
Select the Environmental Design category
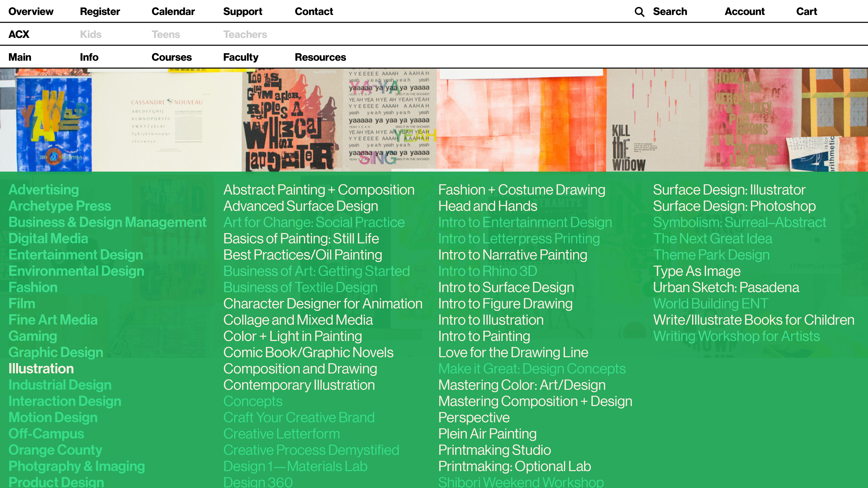coord(76,271)
